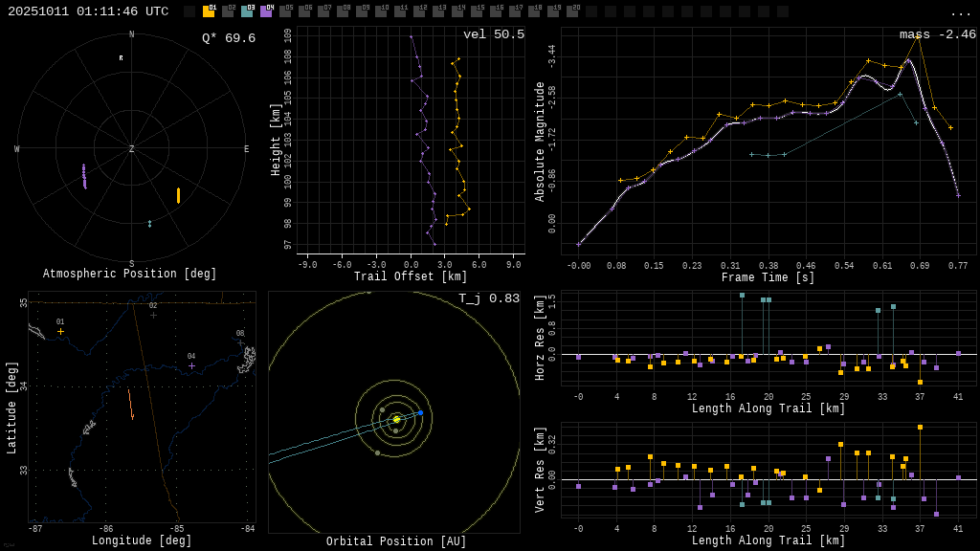Image resolution: width=980 pixels, height=551 pixels.
Task: Click the zenith Z marker in polar plot
Action: 132,149
